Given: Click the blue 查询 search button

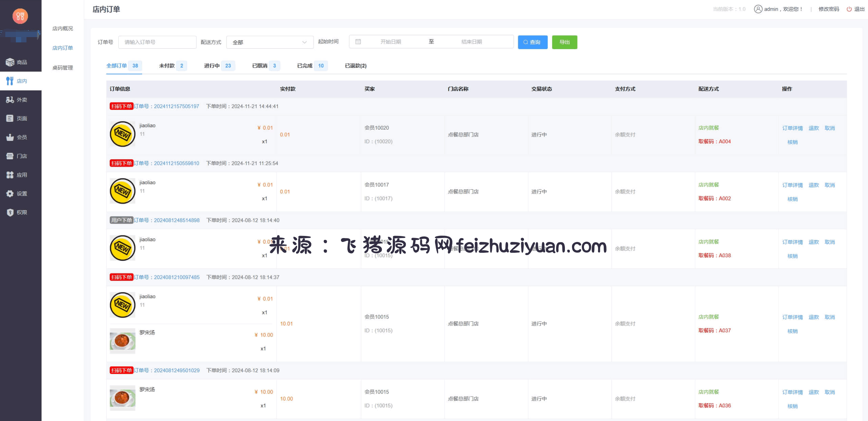Looking at the screenshot, I should coord(532,42).
